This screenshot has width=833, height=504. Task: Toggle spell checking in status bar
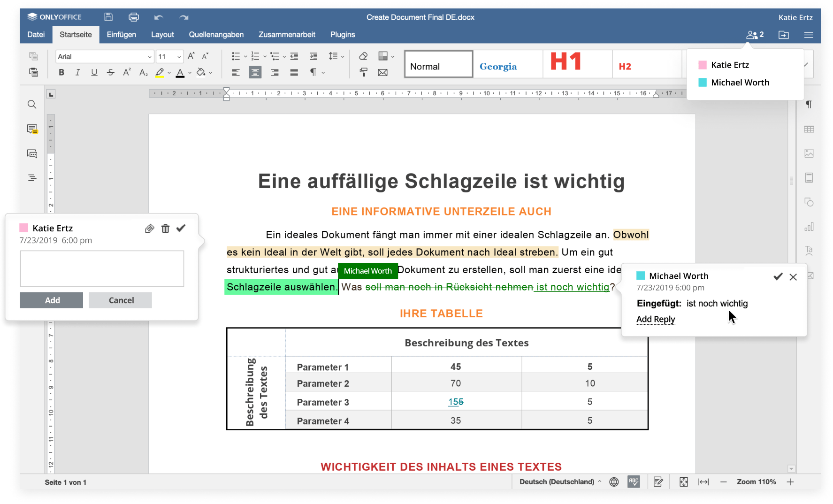click(634, 482)
